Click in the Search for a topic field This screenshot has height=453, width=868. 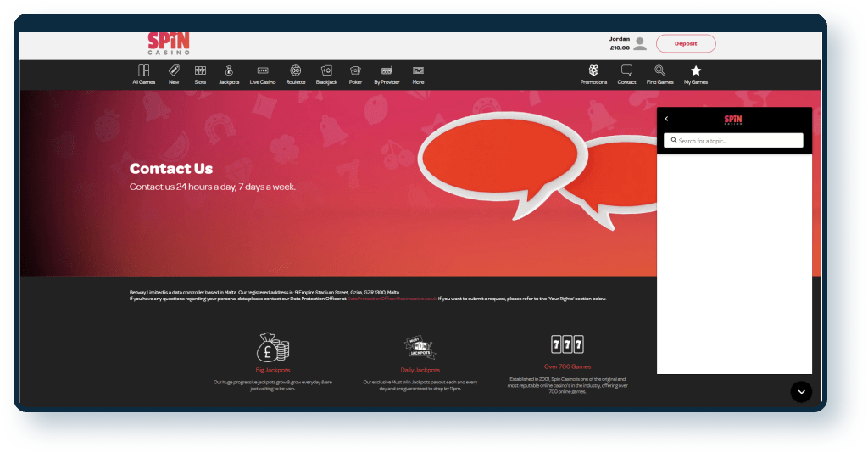(x=733, y=140)
